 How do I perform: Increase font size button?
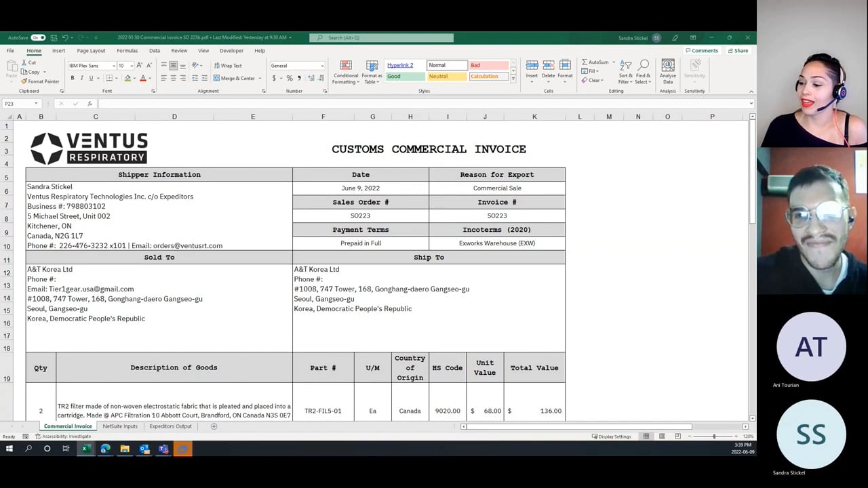(x=139, y=66)
